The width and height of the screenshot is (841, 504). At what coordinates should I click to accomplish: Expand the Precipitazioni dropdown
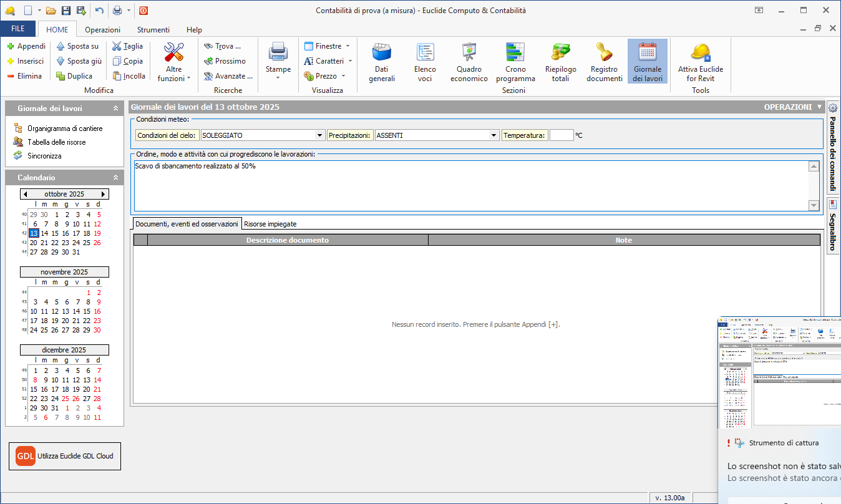point(494,135)
